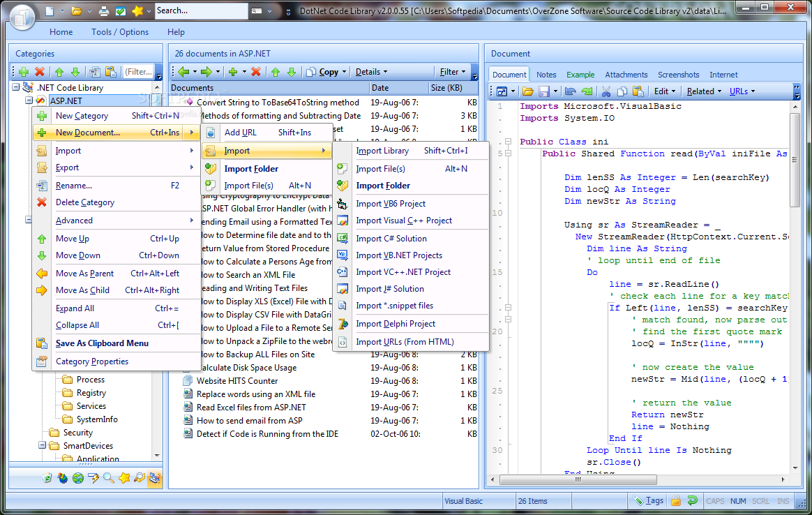Choose New Category from the context menu
Screen dimensions: 812x515
(x=116, y=116)
